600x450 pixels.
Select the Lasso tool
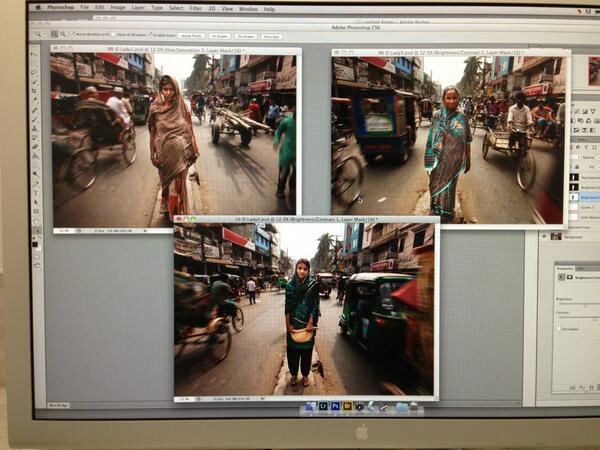[35, 73]
